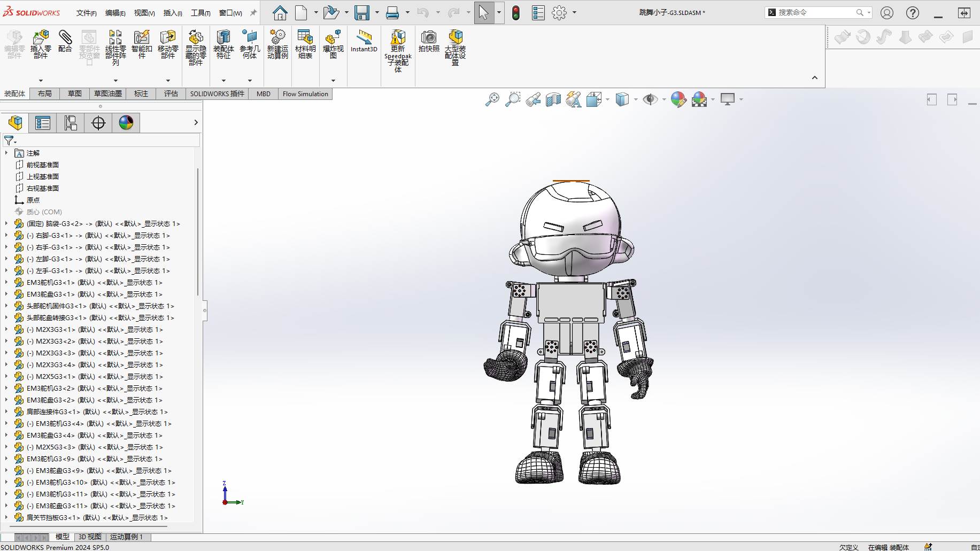Open the 工具(T) menu

click(x=200, y=13)
